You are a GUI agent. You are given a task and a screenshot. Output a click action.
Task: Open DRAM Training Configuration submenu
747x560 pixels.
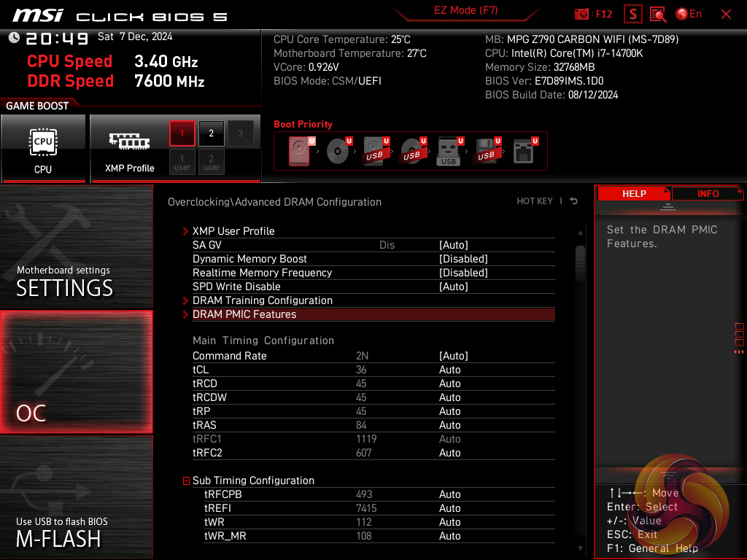pos(262,300)
